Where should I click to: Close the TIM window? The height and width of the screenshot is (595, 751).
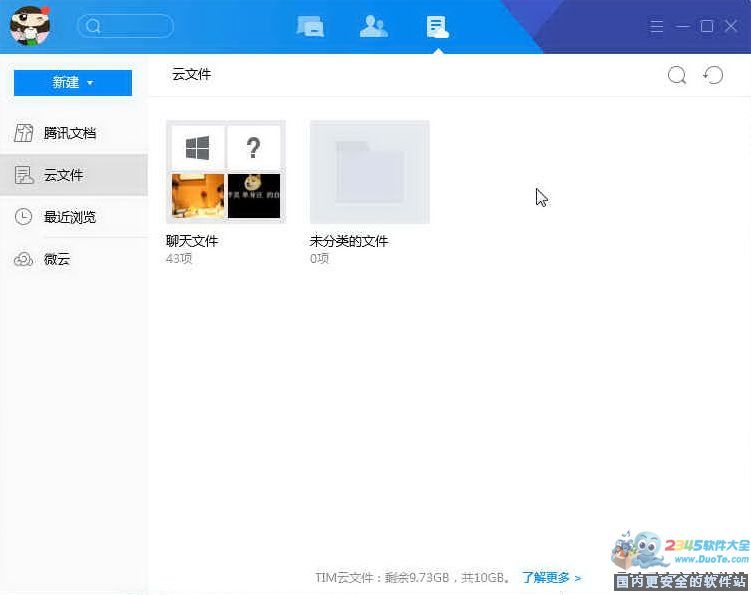731,26
